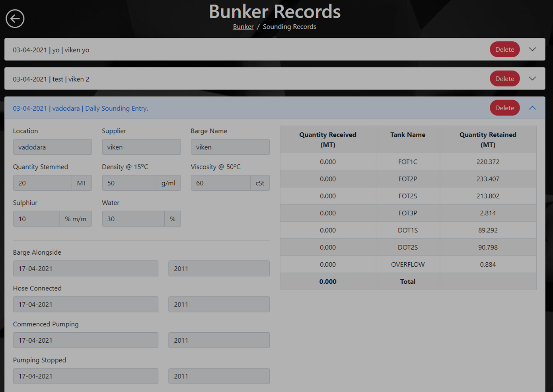This screenshot has height=392, width=553.
Task: Delete the 'yo | viken yo' record
Action: pyautogui.click(x=504, y=50)
